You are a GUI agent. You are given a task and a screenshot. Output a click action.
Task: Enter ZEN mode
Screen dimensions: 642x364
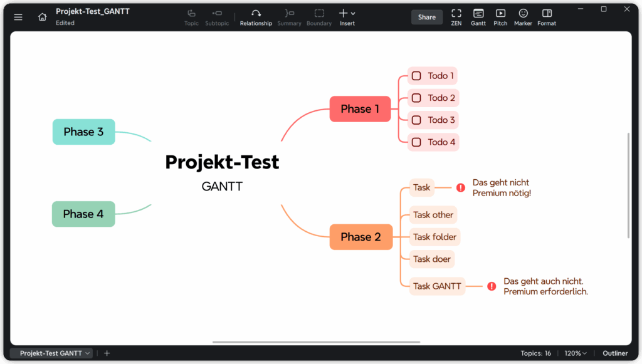(456, 17)
